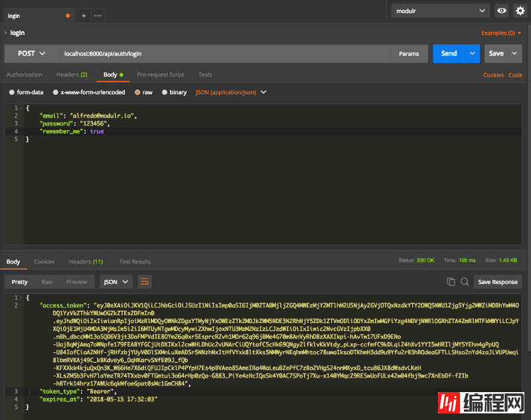Viewport: 531px width, 420px height.
Task: Open response Headers (11) tab
Action: click(86, 261)
